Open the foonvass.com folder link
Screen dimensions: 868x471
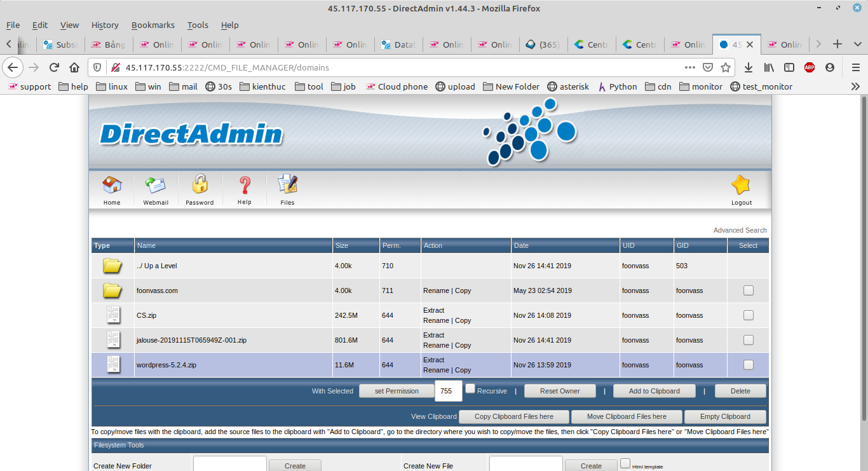pos(157,290)
